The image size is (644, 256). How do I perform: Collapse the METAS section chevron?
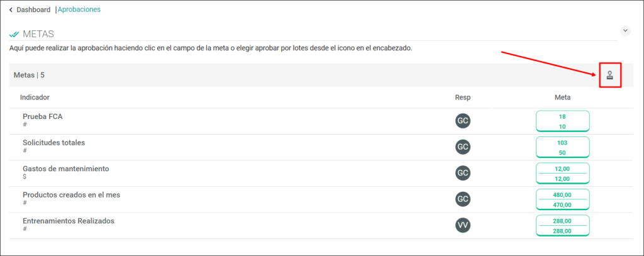tap(625, 31)
